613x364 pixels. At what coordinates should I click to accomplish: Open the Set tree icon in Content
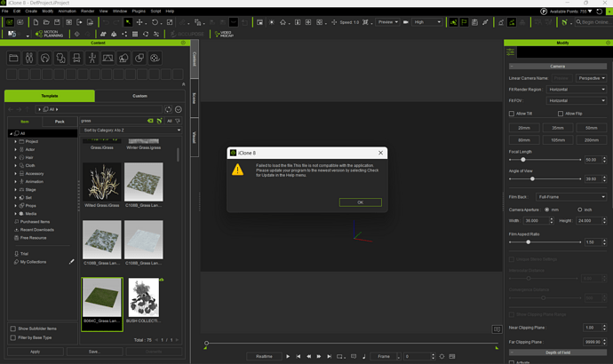[123, 59]
